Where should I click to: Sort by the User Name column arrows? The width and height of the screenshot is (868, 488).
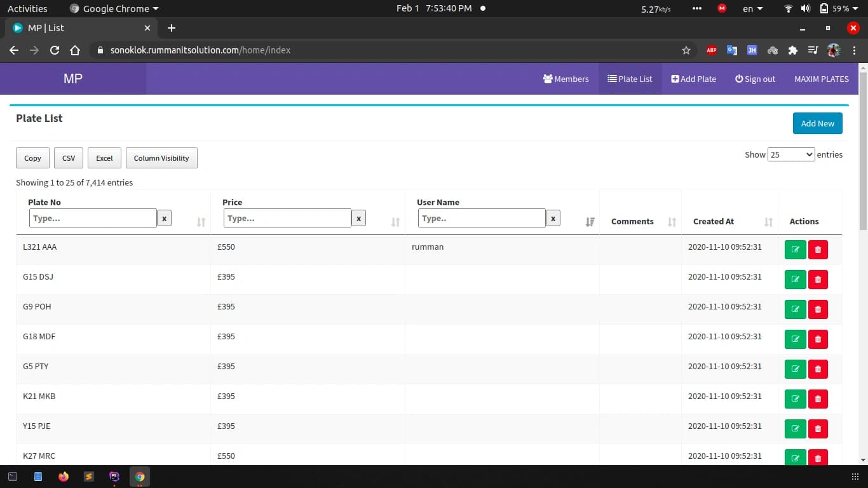590,222
